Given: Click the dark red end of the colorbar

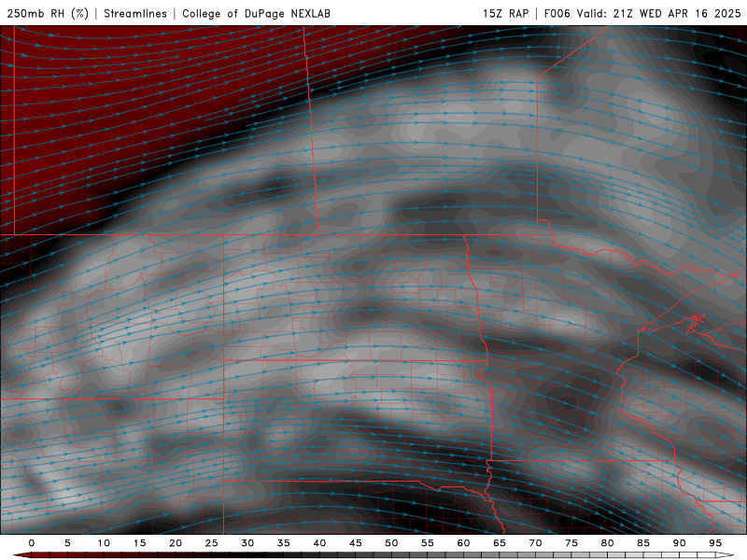Looking at the screenshot, I should point(24,555).
